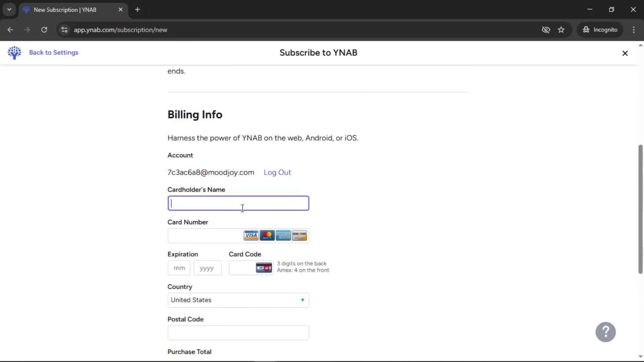Go Back to Settings link
Viewport: 644px width, 362px height.
(54, 53)
